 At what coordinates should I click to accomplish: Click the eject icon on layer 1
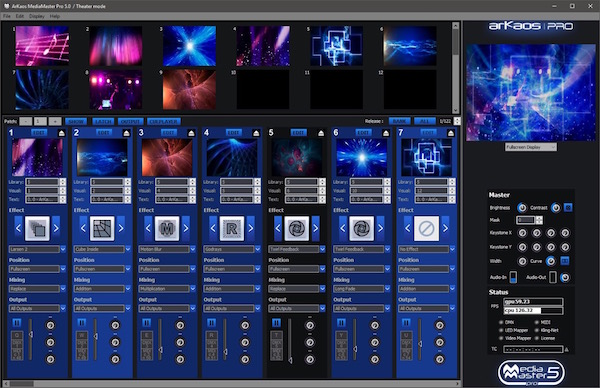[x=62, y=133]
